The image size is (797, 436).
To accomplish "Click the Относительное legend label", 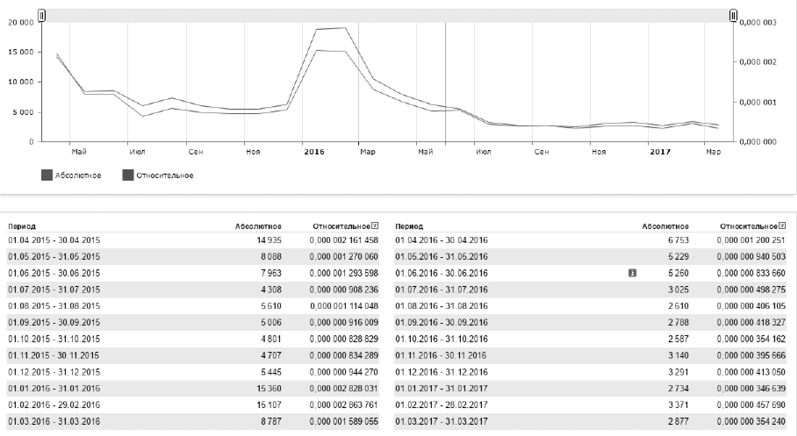I will (x=164, y=175).
